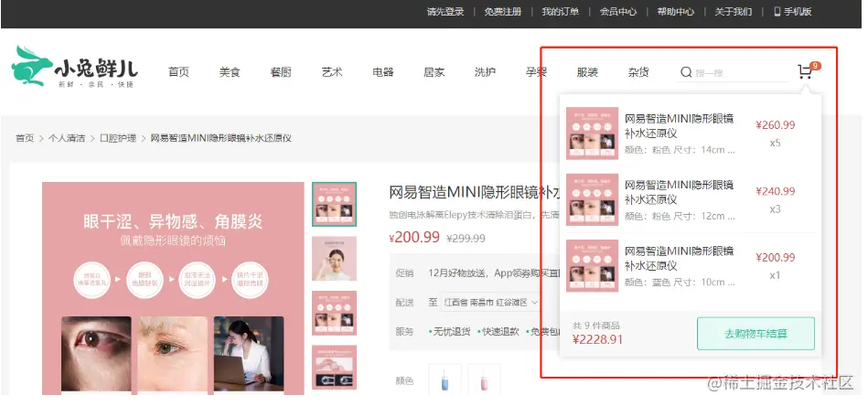
Task: Choose the pink color swatch
Action: (x=485, y=379)
